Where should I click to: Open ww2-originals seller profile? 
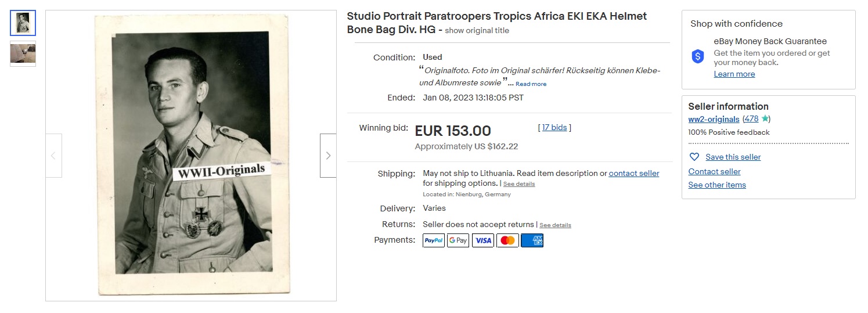pos(714,119)
